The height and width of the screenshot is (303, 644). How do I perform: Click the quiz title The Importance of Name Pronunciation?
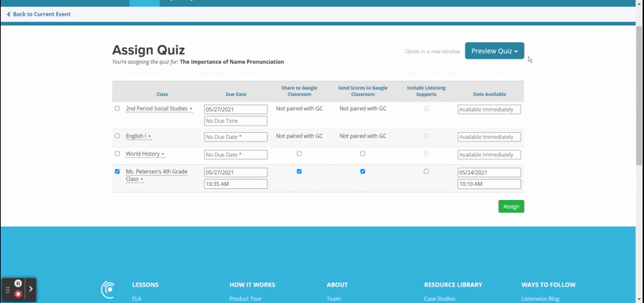click(x=232, y=62)
